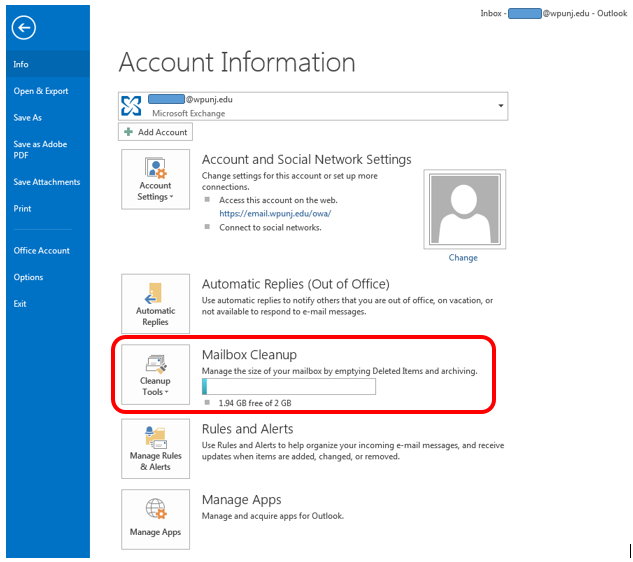Expand the account selector dropdown arrow
The image size is (633, 562).
(499, 106)
